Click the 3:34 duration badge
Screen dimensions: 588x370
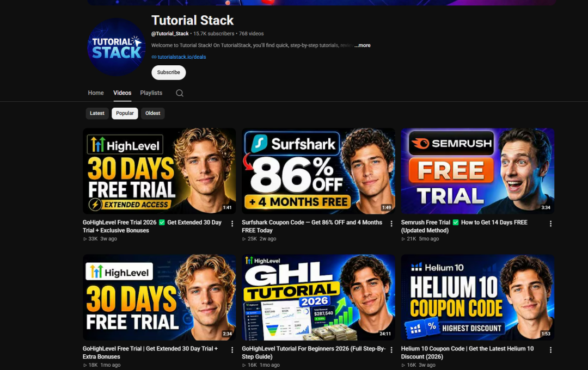pos(546,208)
